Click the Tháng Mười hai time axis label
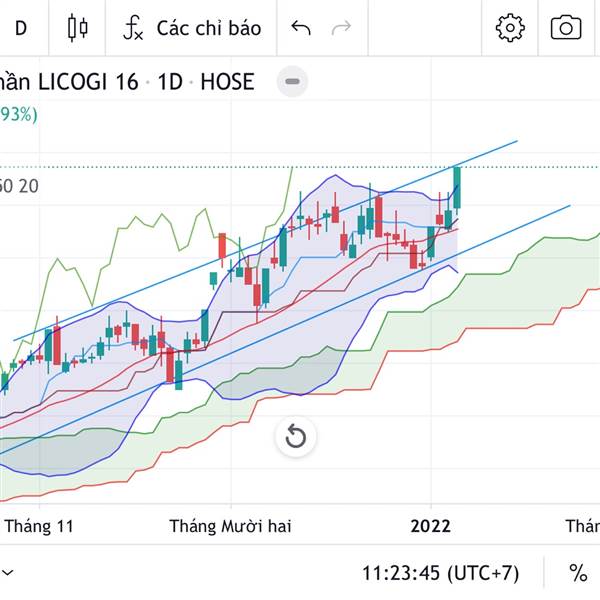The image size is (600, 600). pyautogui.click(x=230, y=526)
